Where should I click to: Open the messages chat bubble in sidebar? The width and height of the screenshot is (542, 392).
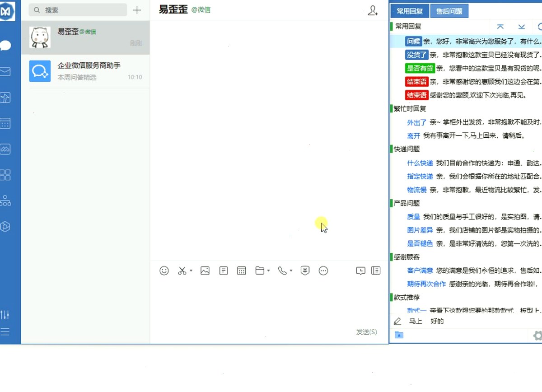5,45
